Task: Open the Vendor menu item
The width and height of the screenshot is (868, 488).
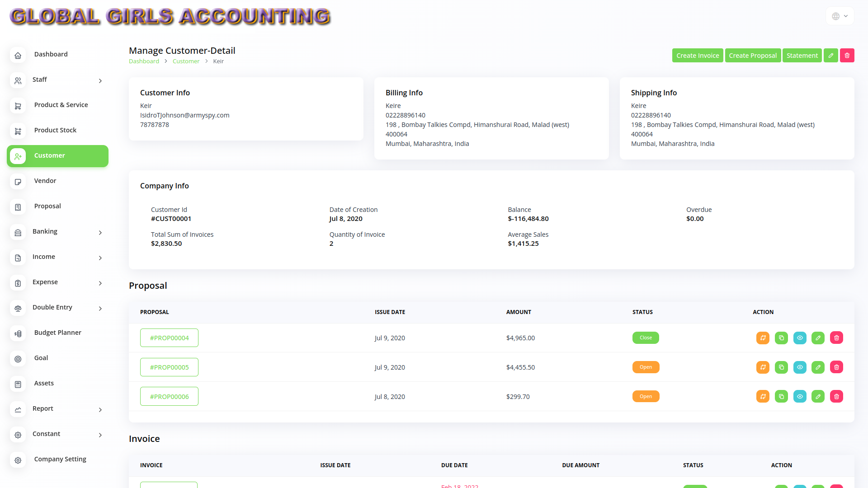Action: [57, 181]
